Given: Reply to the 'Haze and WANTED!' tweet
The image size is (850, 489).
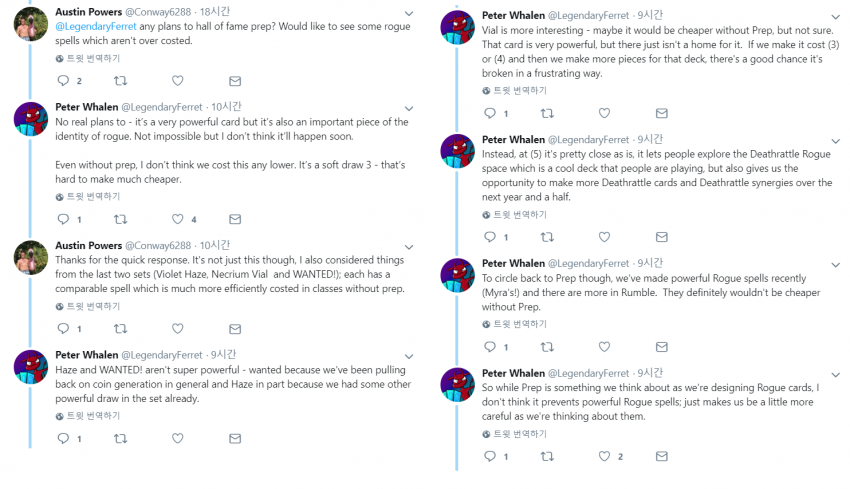Looking at the screenshot, I should pos(62,438).
